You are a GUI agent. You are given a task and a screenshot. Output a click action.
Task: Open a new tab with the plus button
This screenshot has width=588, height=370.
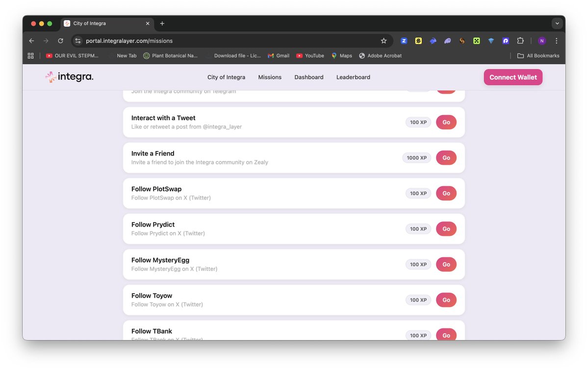coord(162,23)
